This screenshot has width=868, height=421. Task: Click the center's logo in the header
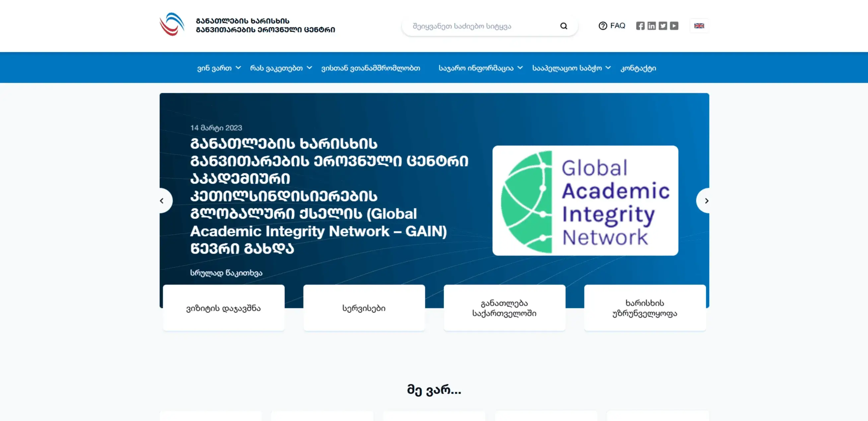click(x=172, y=24)
